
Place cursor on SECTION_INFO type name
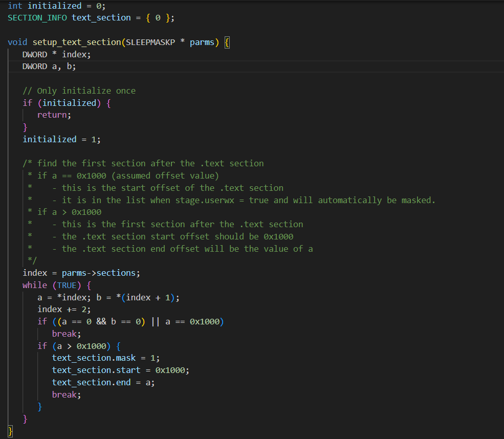pyautogui.click(x=37, y=18)
